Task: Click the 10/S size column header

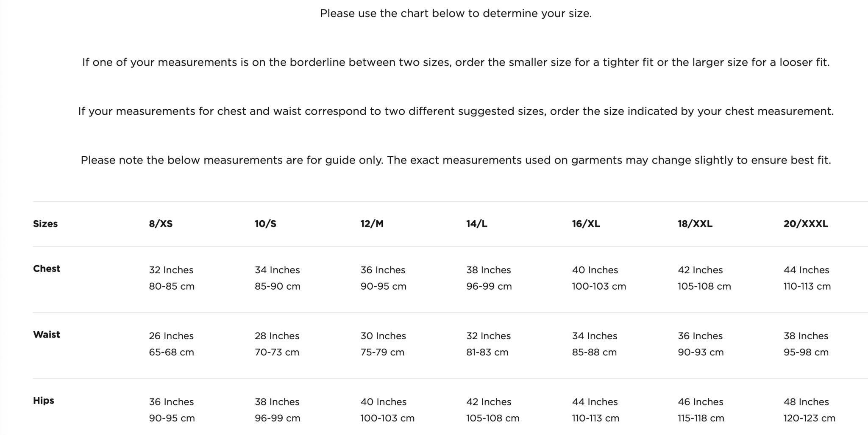Action: click(x=265, y=224)
